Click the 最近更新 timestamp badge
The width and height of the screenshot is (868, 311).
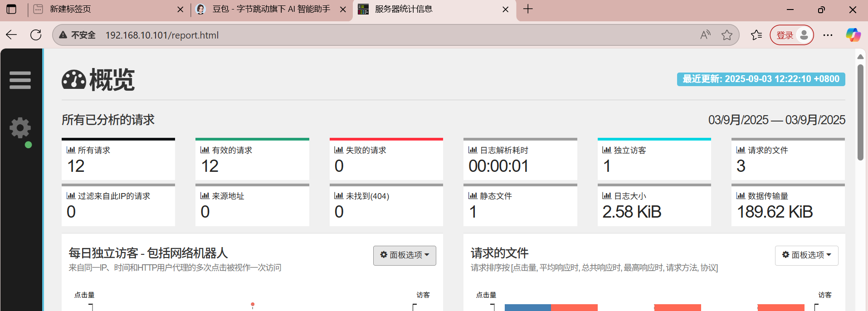pos(761,79)
